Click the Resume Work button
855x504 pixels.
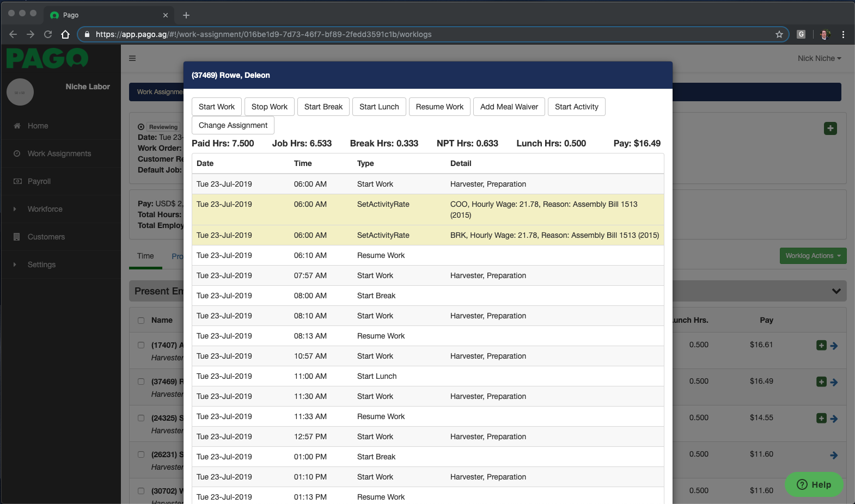tap(439, 107)
